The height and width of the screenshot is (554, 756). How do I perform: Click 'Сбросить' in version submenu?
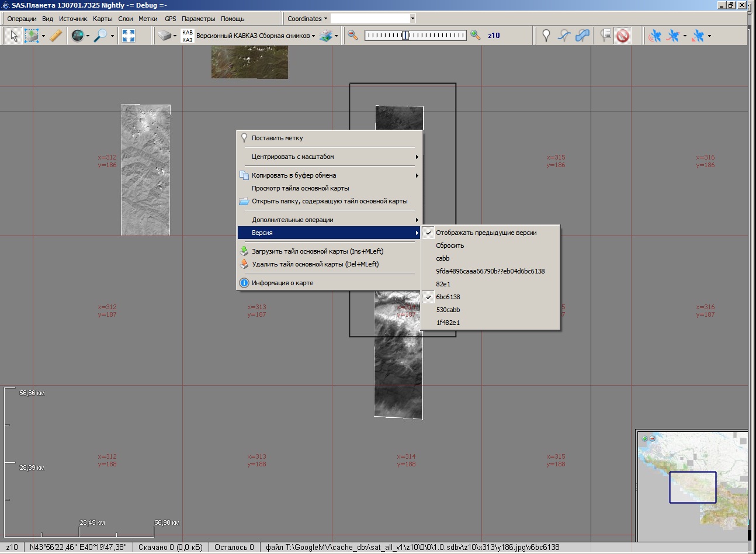[x=450, y=245]
